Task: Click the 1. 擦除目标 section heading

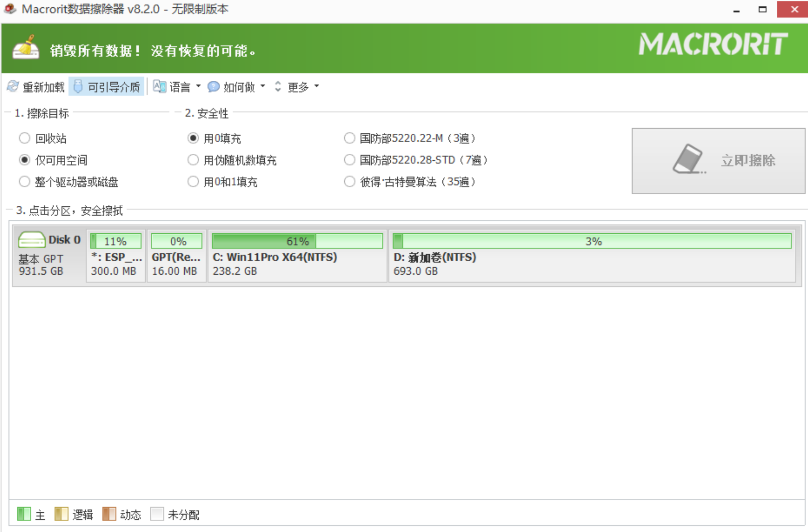Action: 41,113
